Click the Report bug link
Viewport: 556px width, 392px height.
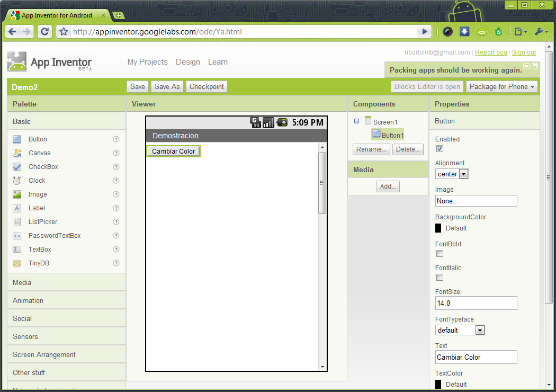[491, 52]
